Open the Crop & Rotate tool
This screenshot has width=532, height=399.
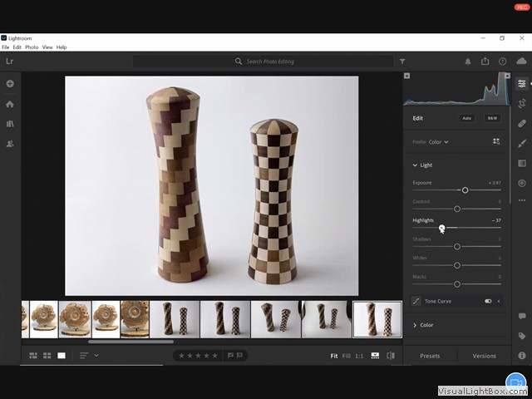pyautogui.click(x=522, y=103)
